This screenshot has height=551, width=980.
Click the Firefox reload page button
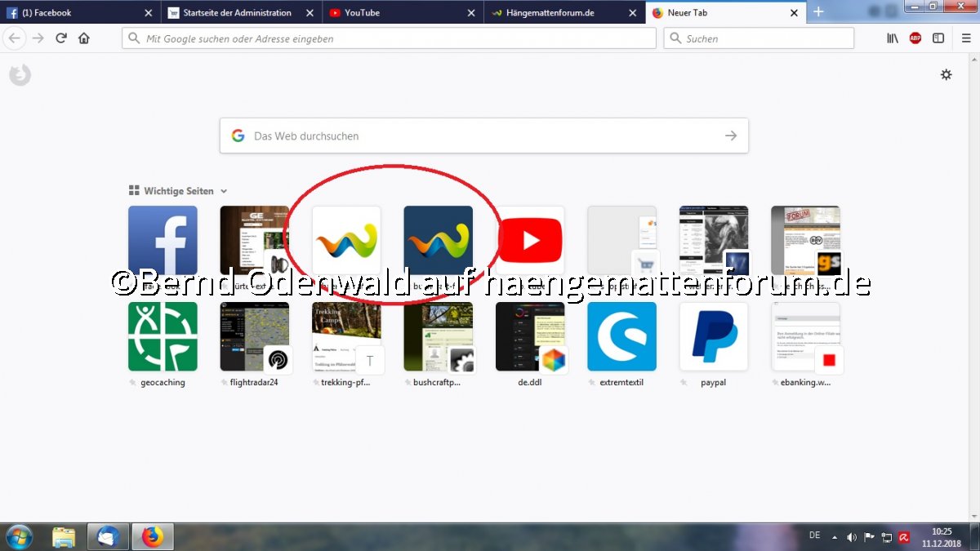tap(61, 38)
